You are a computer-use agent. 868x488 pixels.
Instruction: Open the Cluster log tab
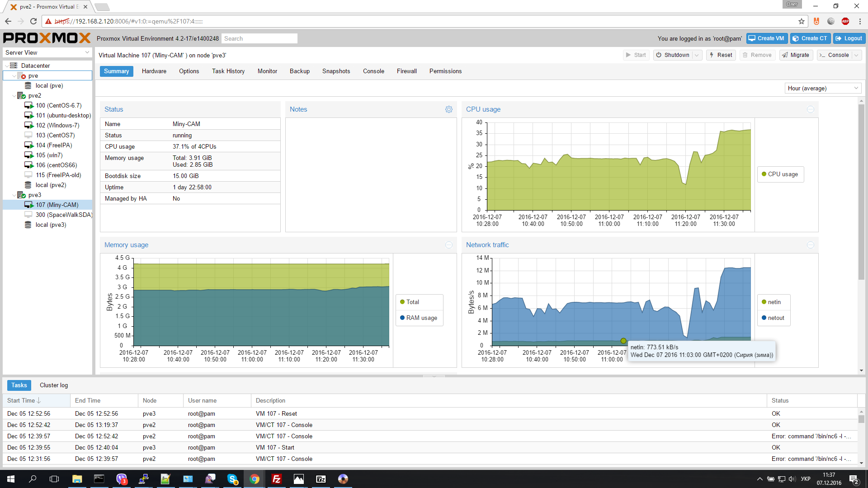(53, 385)
